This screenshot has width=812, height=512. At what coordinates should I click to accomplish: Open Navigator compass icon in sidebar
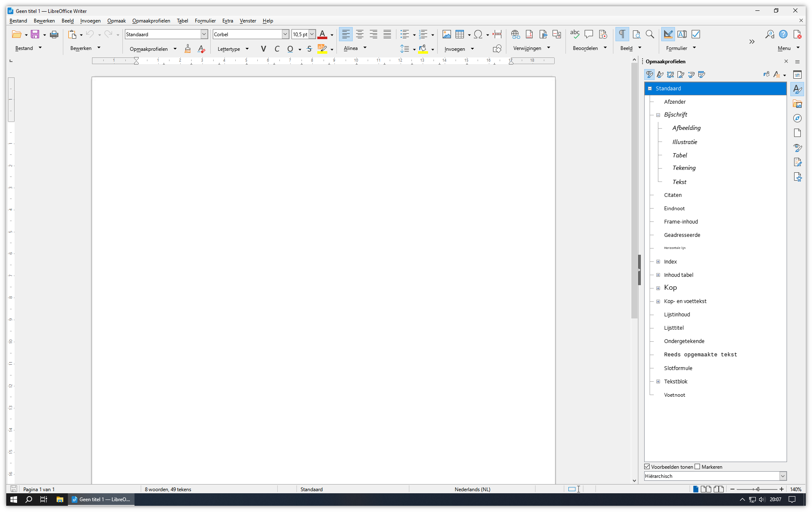tap(797, 119)
